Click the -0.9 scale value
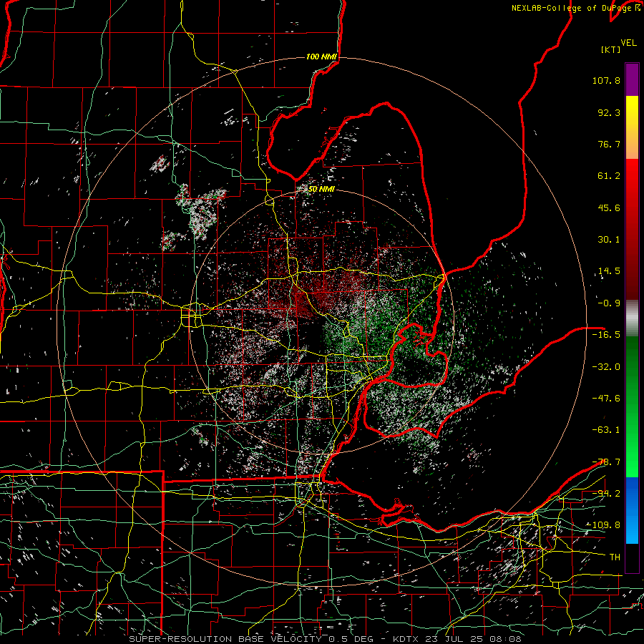The height and width of the screenshot is (644, 644). tap(609, 303)
